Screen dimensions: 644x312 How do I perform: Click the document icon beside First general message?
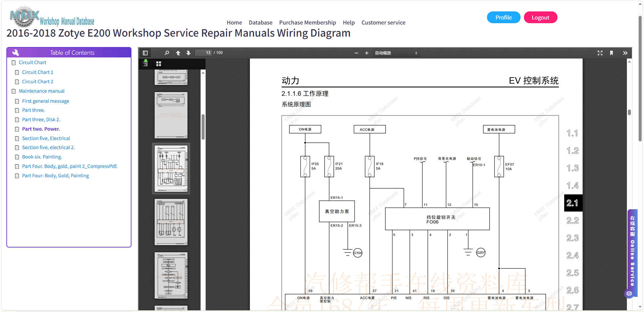point(17,101)
